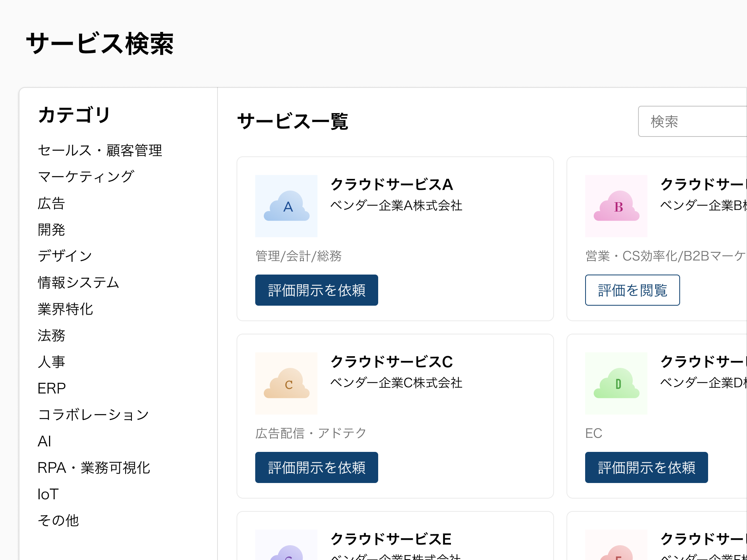This screenshot has height=560, width=747.
Task: Select セールス・顧客管理 category
Action: click(100, 150)
